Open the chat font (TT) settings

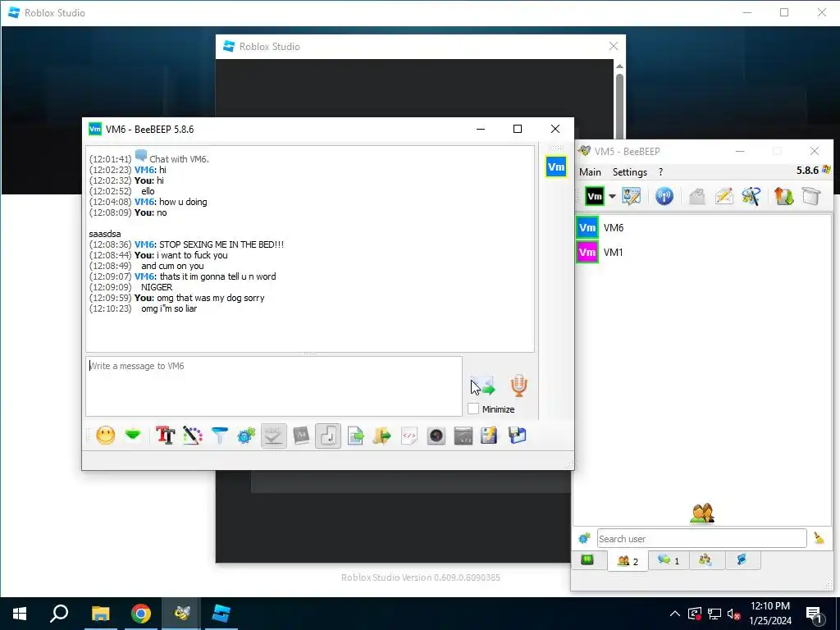tap(165, 435)
